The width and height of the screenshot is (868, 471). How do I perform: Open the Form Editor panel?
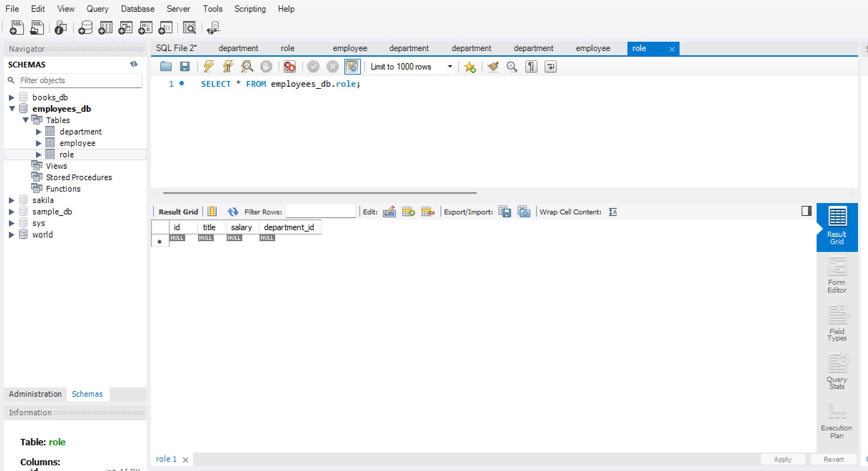pos(837,275)
